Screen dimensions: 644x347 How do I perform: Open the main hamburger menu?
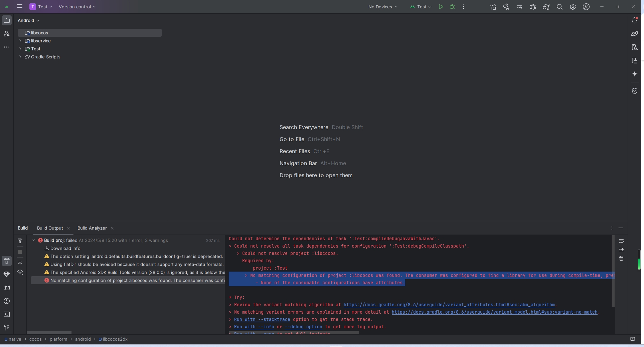[20, 7]
